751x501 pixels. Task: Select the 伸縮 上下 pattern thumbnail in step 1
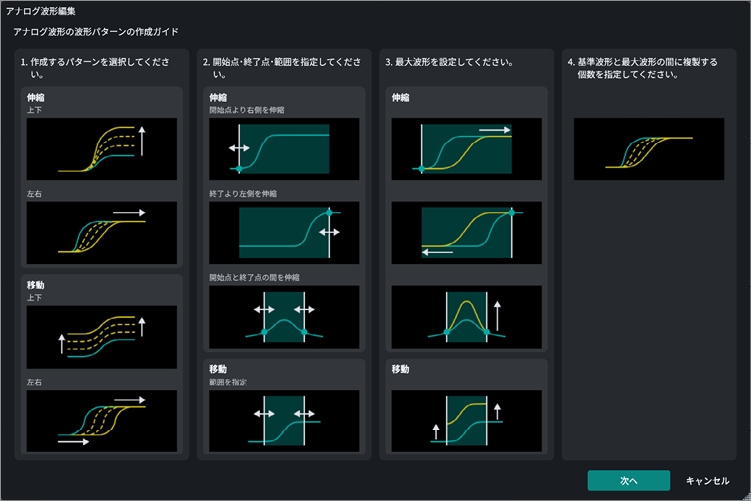pyautogui.click(x=102, y=149)
